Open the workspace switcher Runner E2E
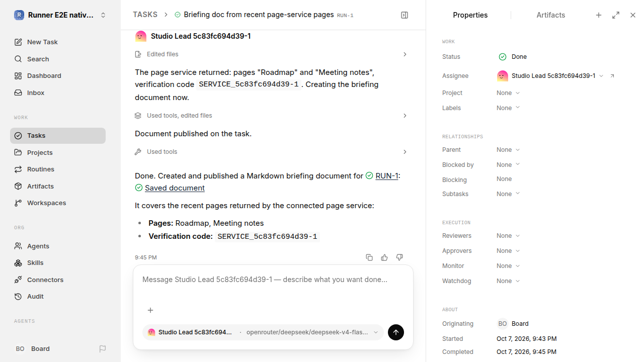 coord(60,15)
